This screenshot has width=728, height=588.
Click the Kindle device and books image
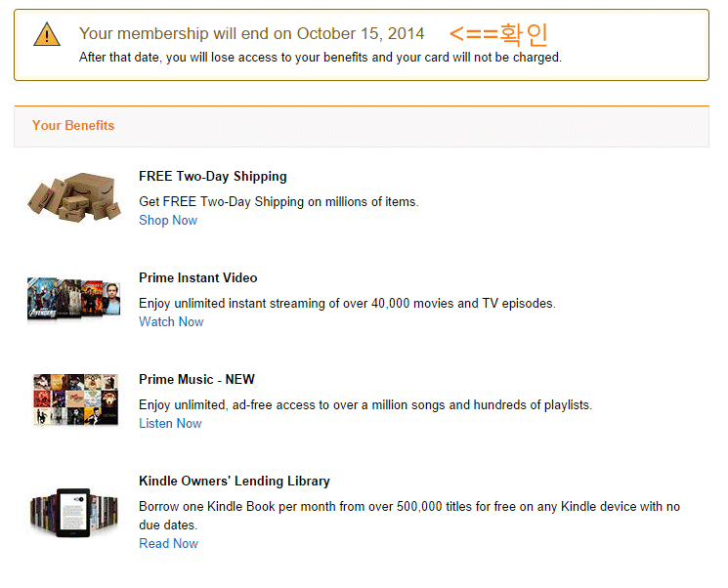[x=74, y=512]
